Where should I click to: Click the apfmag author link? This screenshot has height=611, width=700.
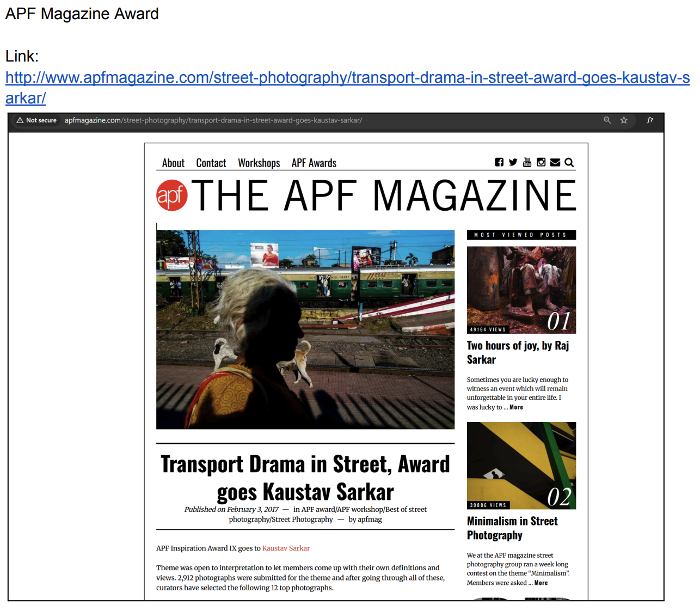point(370,520)
